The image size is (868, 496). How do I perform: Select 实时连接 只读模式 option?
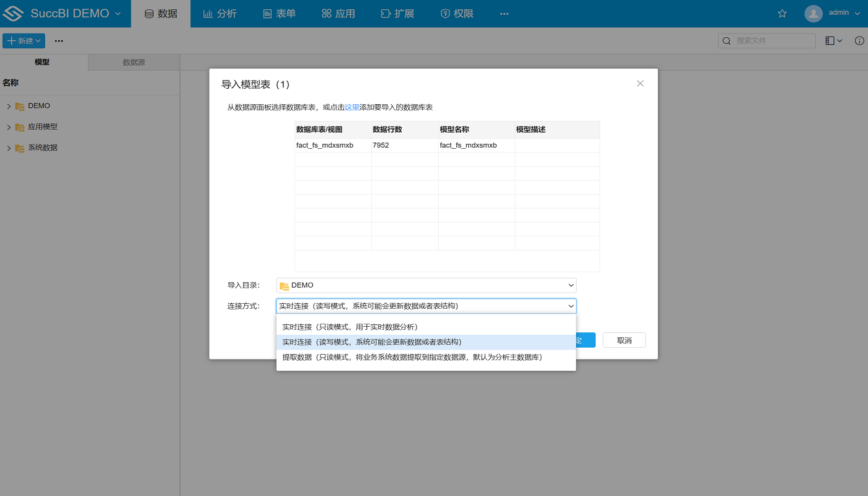(350, 327)
